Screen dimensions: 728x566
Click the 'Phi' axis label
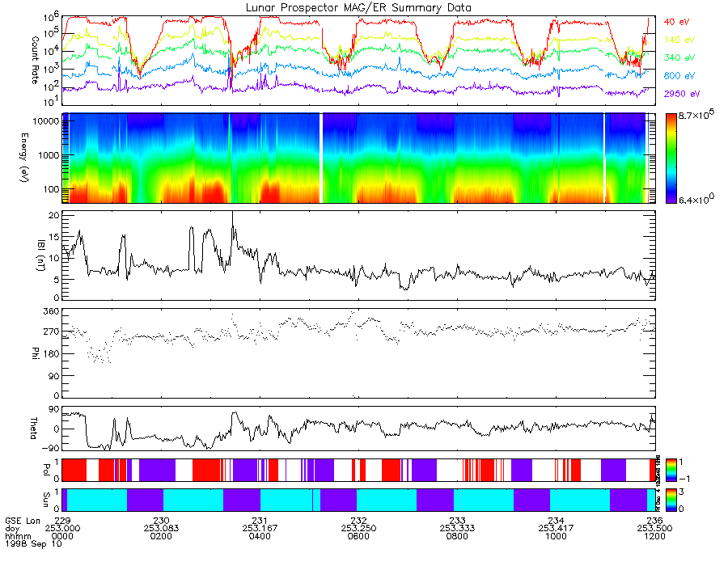click(x=35, y=353)
